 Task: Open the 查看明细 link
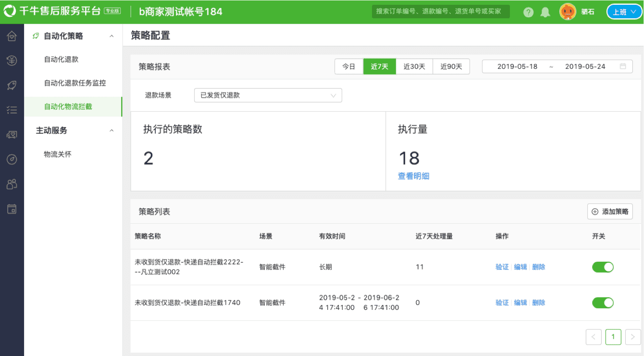click(413, 176)
